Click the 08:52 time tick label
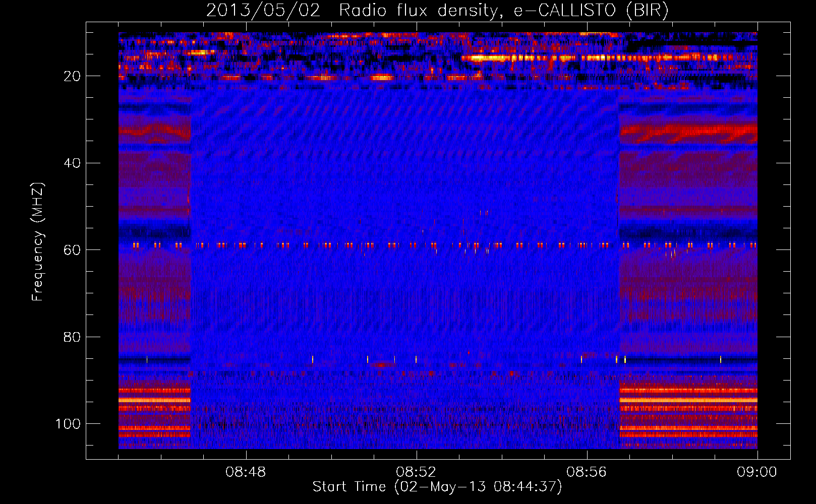This screenshot has width=816, height=504. point(416,472)
